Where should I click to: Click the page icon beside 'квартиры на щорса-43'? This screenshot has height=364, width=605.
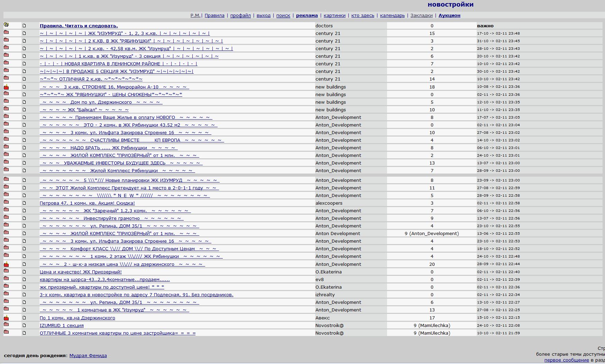[24, 280]
